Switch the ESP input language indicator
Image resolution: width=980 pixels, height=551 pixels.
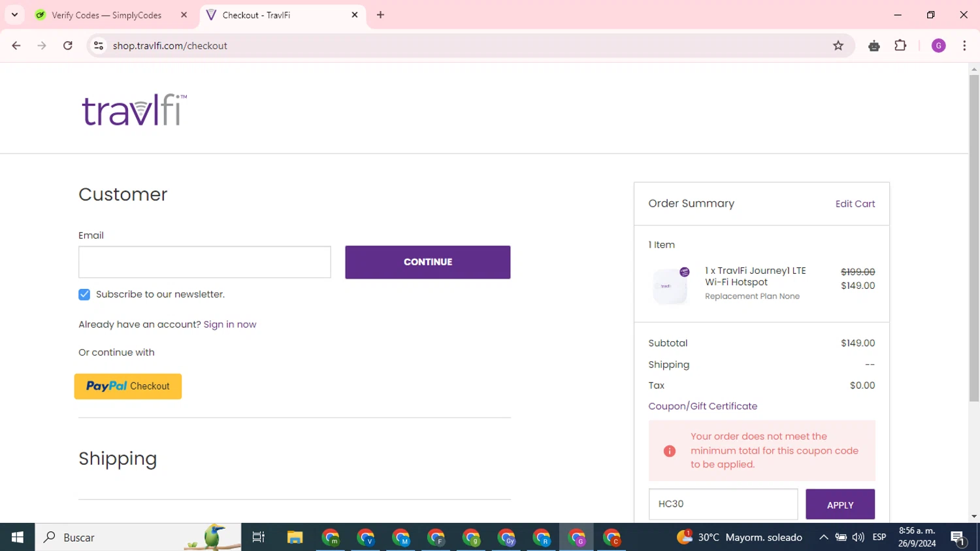click(879, 537)
